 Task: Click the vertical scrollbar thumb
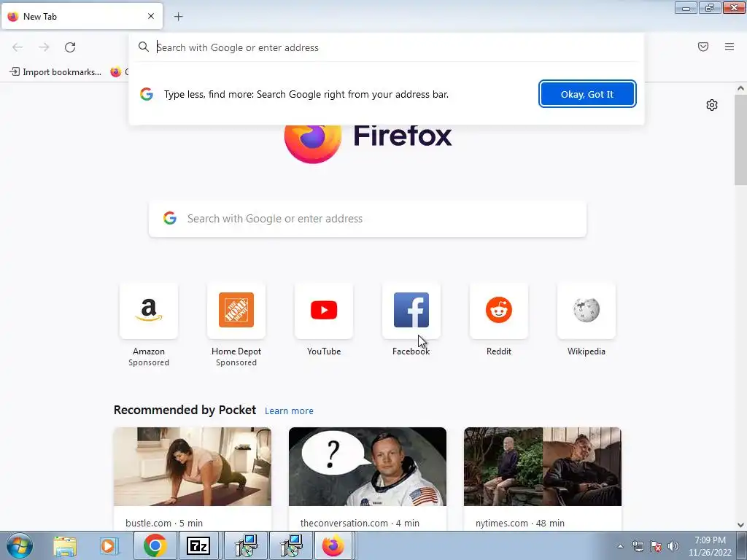pos(740,139)
